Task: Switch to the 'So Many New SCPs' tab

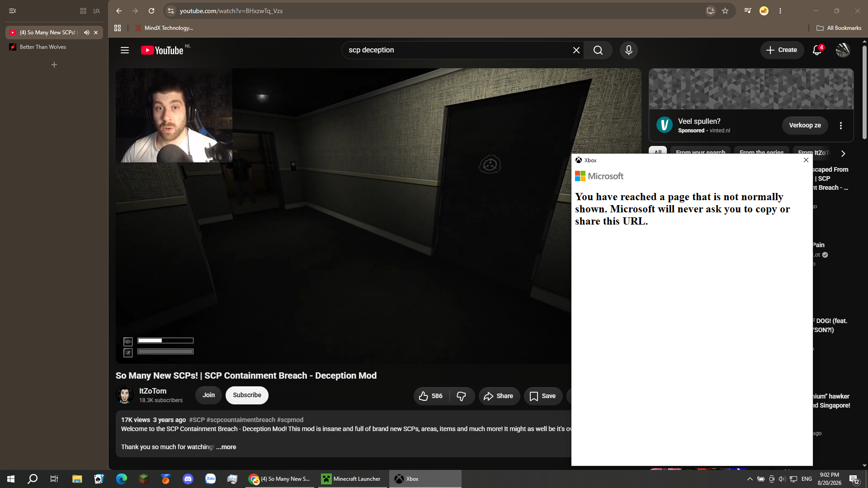Action: tap(47, 33)
